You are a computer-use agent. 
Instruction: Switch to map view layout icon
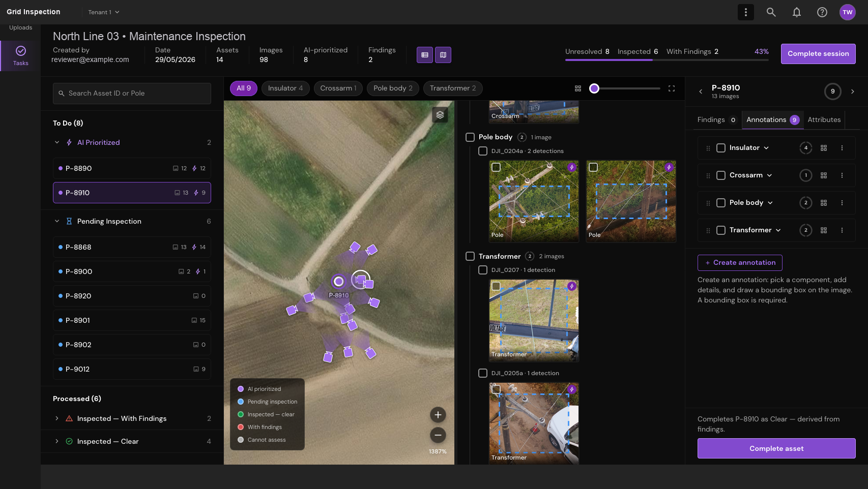tap(443, 55)
